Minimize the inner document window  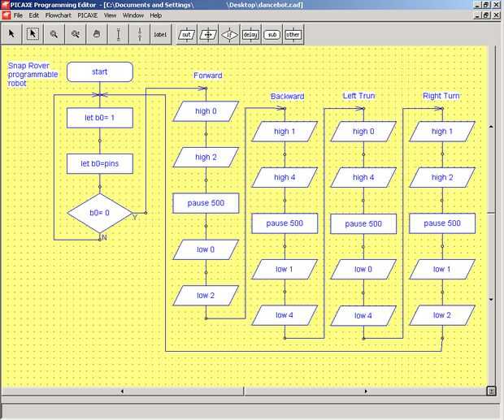click(478, 15)
